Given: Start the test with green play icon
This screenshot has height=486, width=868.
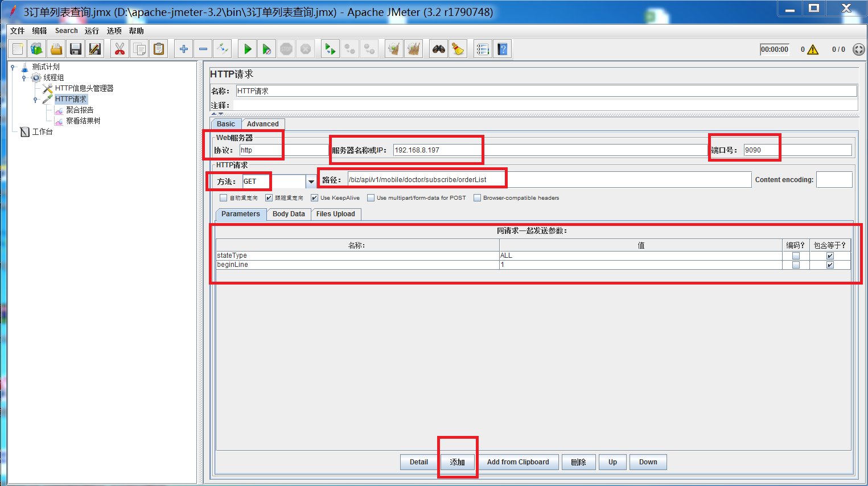Looking at the screenshot, I should (248, 50).
